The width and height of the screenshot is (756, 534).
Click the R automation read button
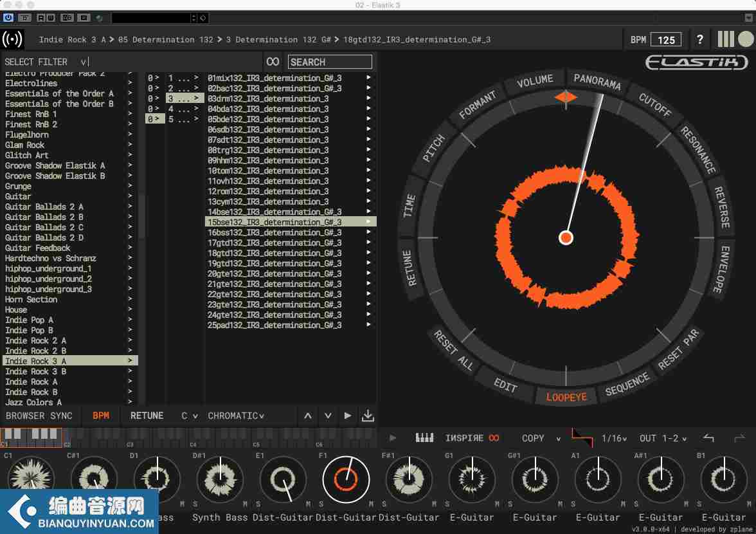[41, 18]
